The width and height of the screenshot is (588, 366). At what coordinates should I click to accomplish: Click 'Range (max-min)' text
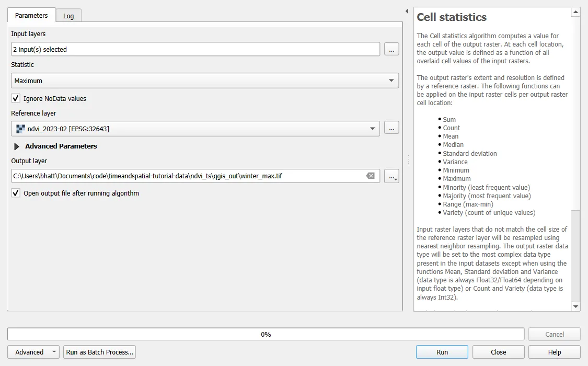[x=468, y=204]
